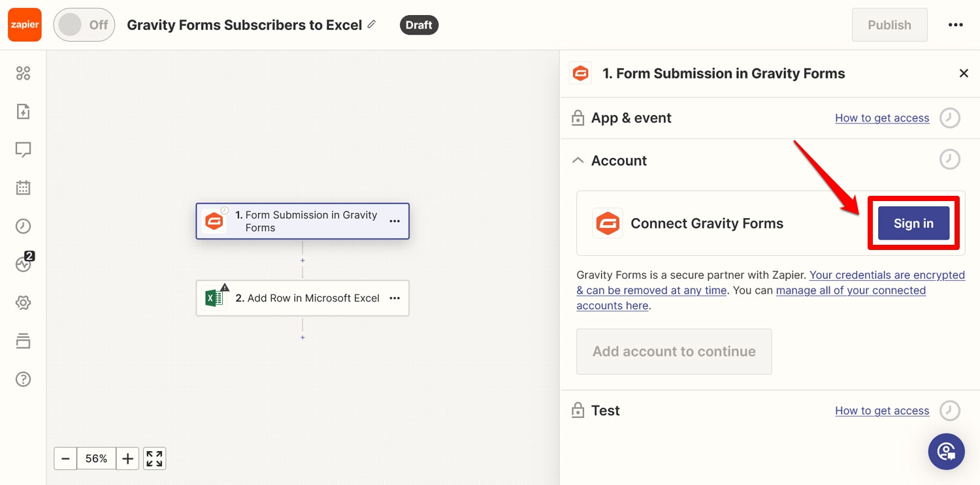Click the Account status clock icon
The width and height of the screenshot is (980, 485).
coord(950,160)
